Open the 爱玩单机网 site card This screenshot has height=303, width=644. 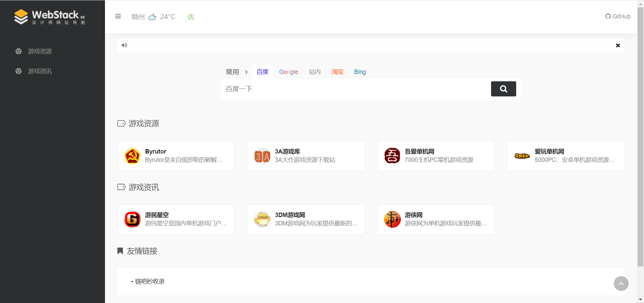point(566,156)
